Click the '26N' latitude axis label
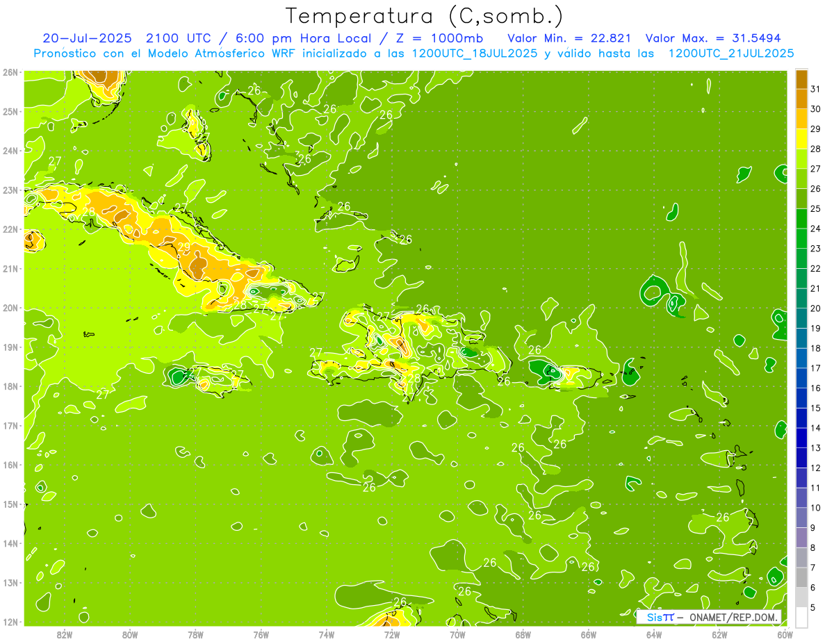 [x=10, y=72]
